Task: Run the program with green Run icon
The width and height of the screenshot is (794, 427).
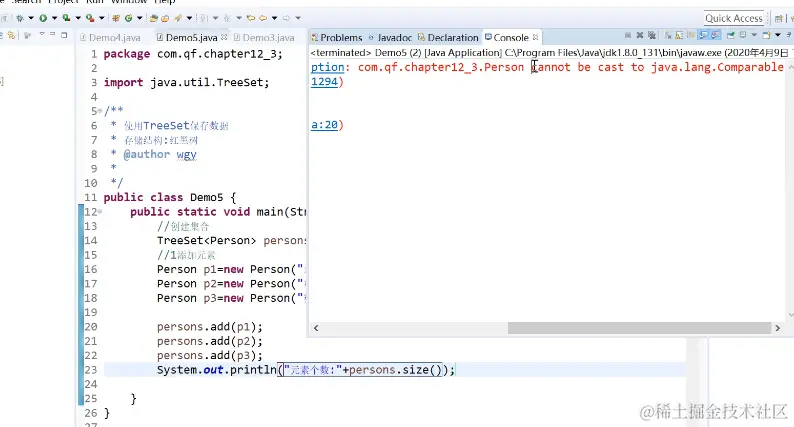Action: point(43,18)
